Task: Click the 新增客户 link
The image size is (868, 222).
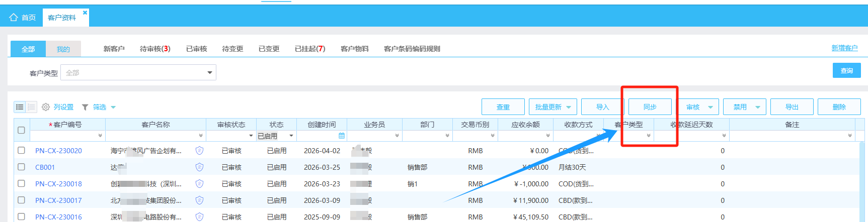Action: point(844,48)
